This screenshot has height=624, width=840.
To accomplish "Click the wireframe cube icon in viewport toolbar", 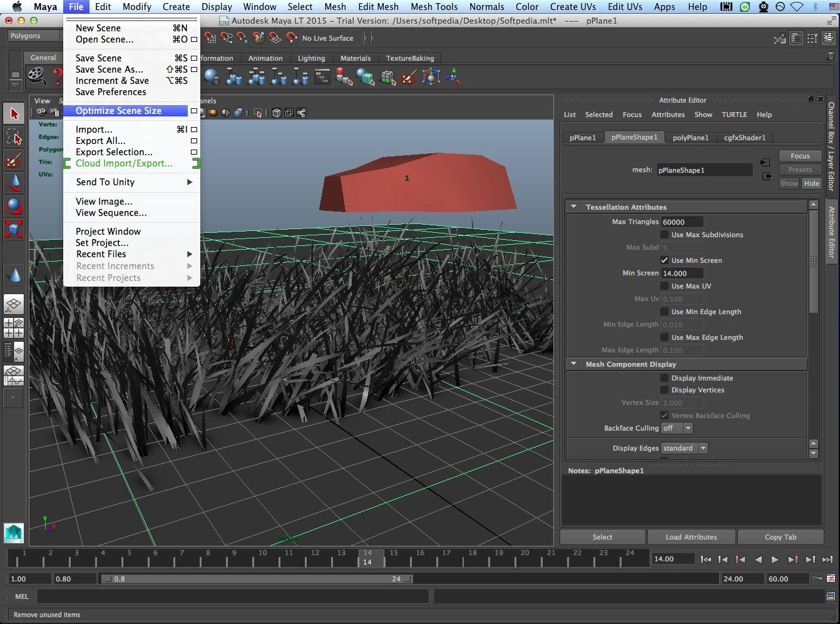I will click(x=276, y=113).
